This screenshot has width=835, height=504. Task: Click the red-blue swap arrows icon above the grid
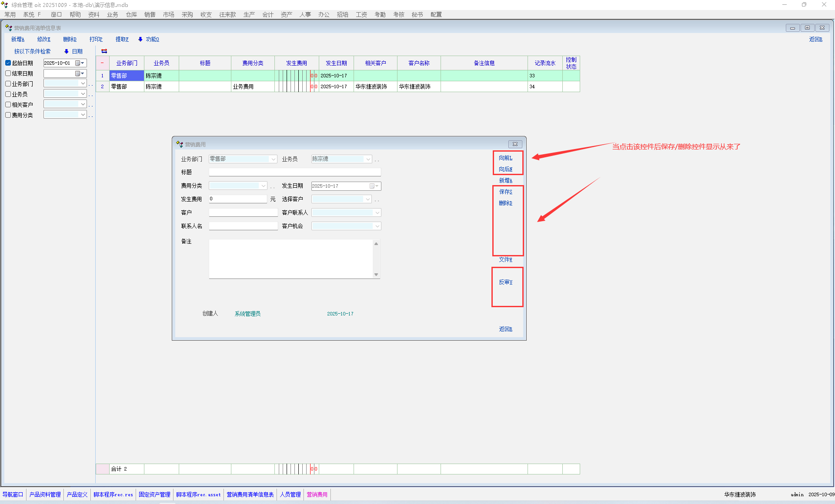click(104, 51)
